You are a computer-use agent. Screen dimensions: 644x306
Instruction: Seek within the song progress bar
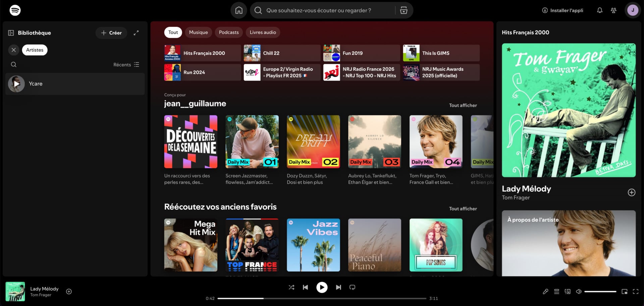(322, 298)
